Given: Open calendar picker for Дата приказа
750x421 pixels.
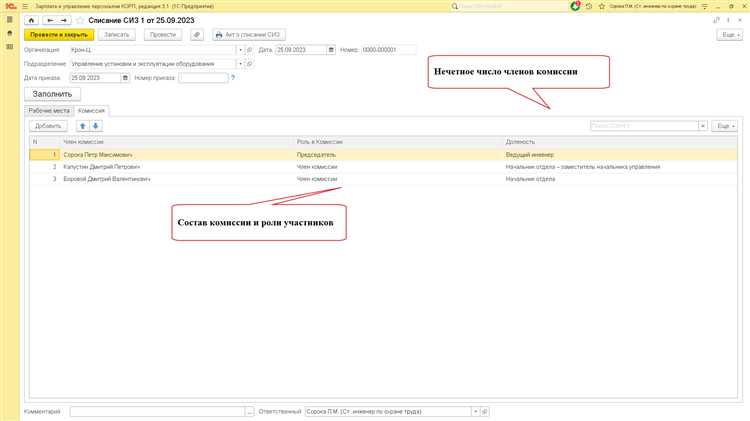Looking at the screenshot, I should pos(124,77).
